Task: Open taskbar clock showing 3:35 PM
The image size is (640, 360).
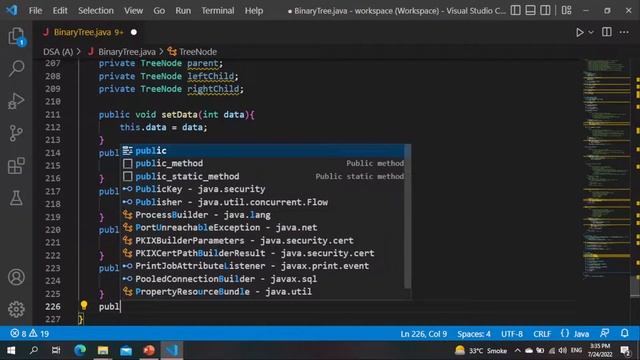Action: [600, 350]
